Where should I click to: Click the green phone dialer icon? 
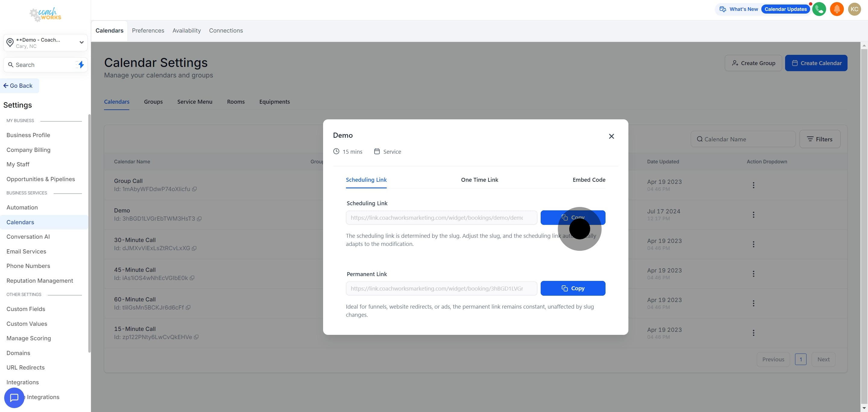pos(819,9)
